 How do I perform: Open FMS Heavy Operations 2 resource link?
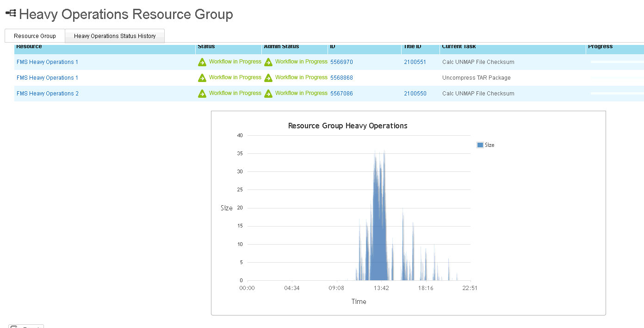(48, 94)
